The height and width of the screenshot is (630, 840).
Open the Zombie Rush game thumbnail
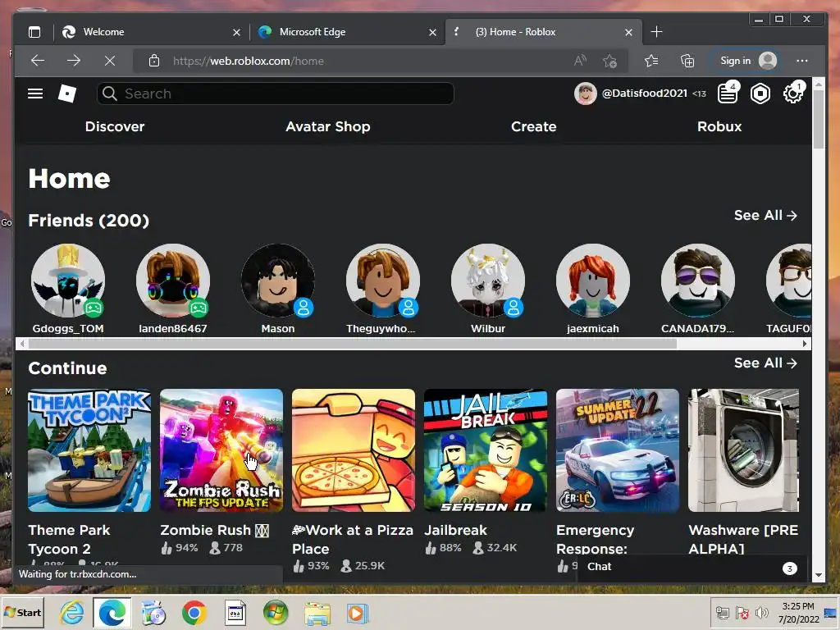(221, 450)
